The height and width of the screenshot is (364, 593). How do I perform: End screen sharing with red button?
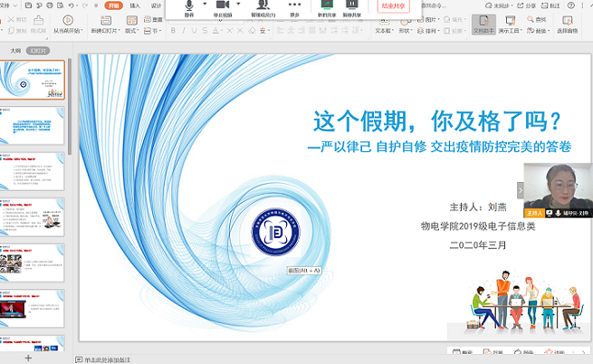tap(393, 5)
